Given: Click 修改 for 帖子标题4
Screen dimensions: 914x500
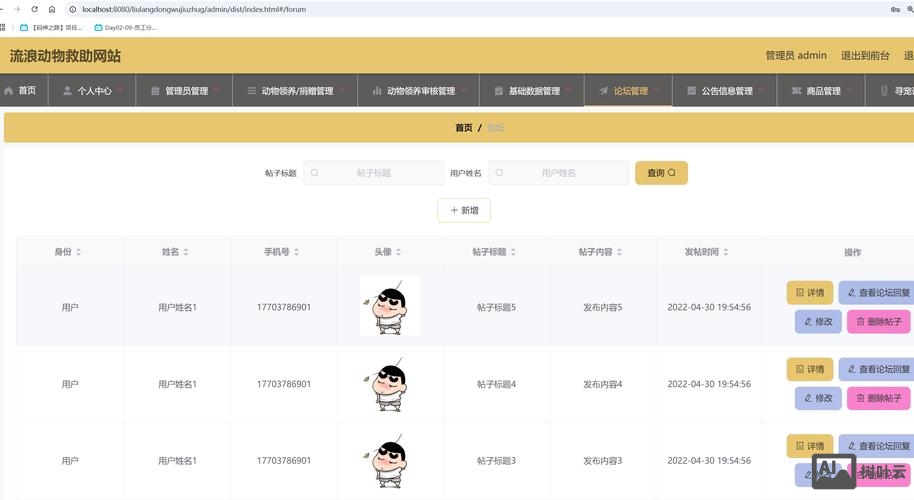Looking at the screenshot, I should click(x=818, y=398).
